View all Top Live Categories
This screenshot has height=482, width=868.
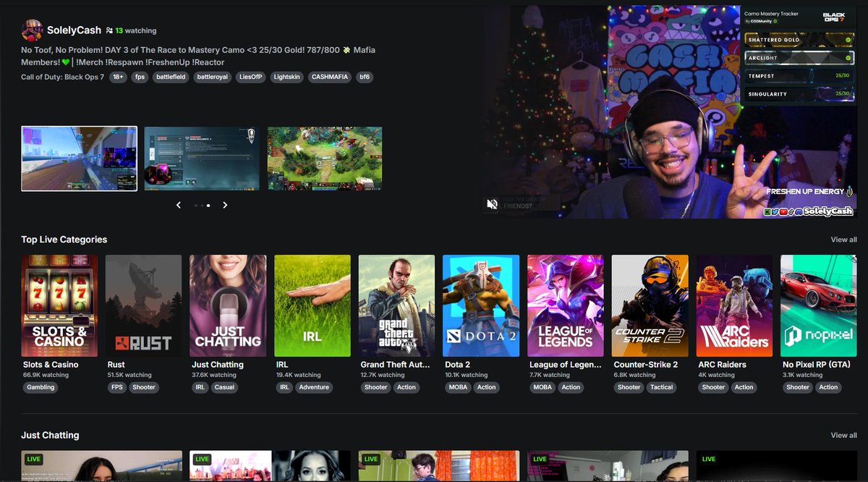(x=843, y=240)
